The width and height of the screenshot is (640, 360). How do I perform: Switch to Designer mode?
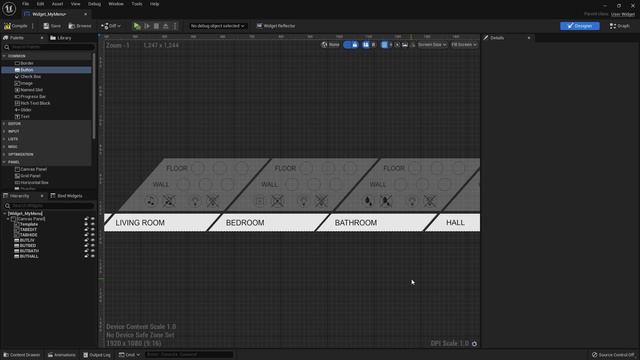[580, 26]
